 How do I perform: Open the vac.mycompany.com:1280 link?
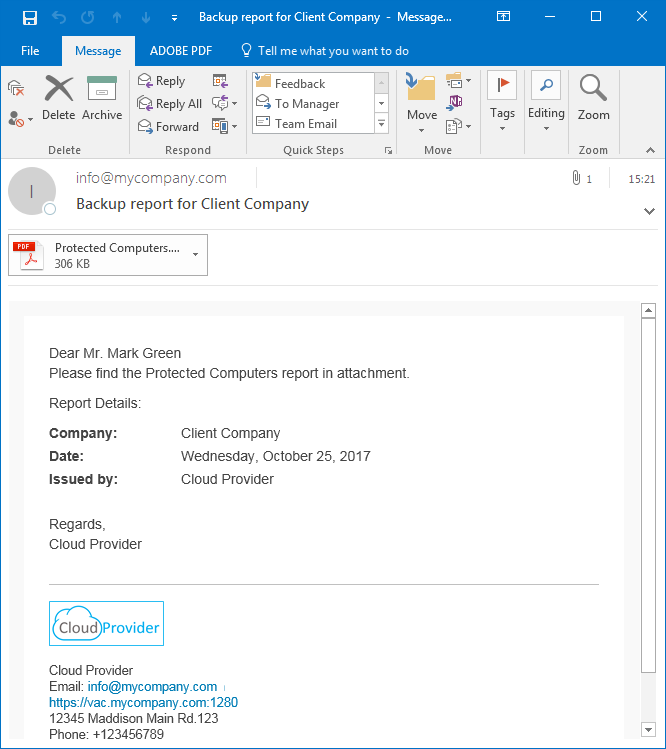pyautogui.click(x=143, y=703)
